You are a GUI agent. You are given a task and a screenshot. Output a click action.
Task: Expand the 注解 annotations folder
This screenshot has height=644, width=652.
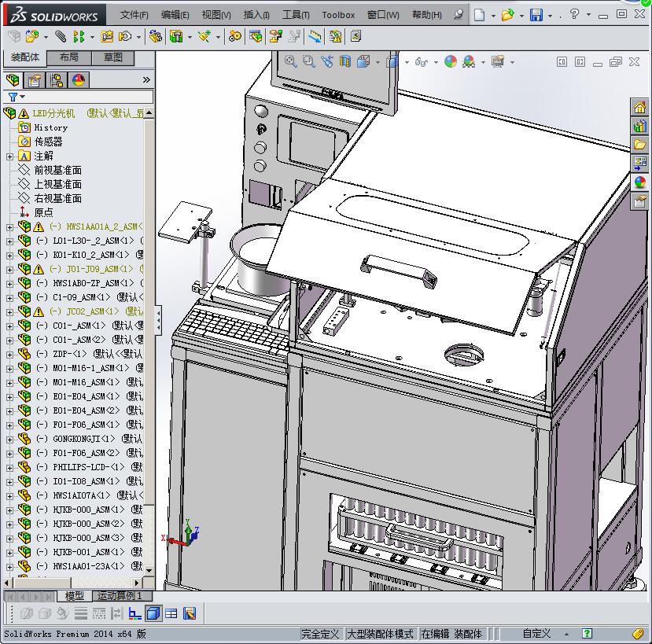click(x=9, y=156)
